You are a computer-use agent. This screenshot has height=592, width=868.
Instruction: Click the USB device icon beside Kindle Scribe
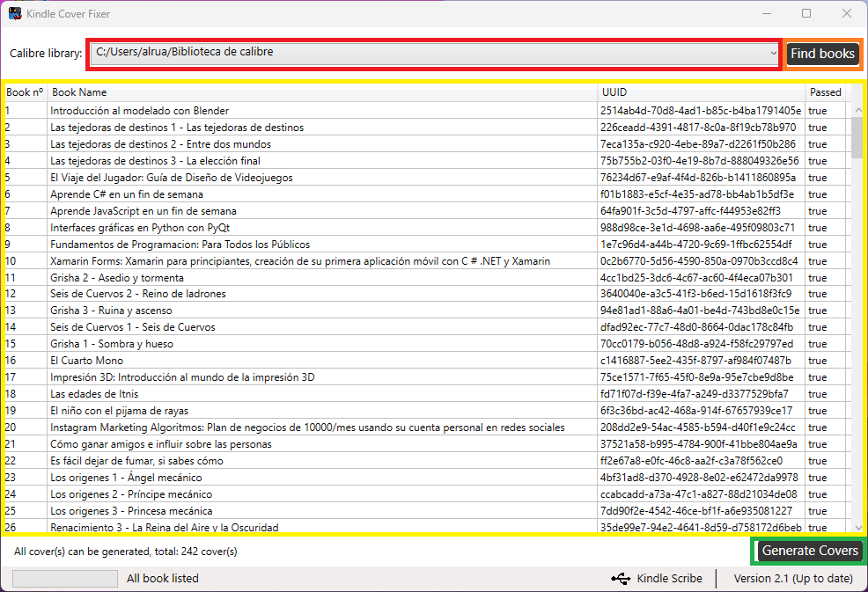point(621,579)
